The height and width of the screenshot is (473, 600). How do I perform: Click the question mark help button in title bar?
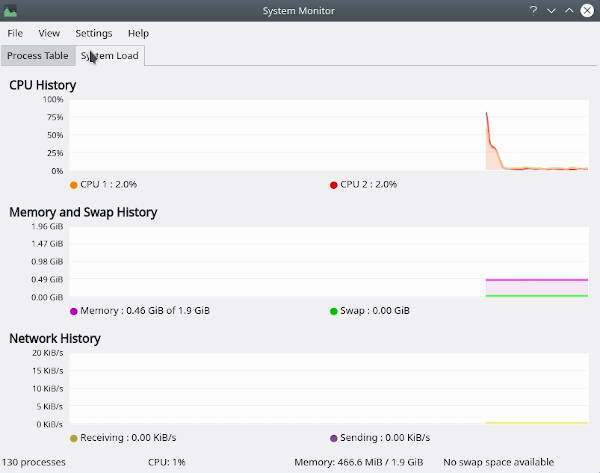533,10
